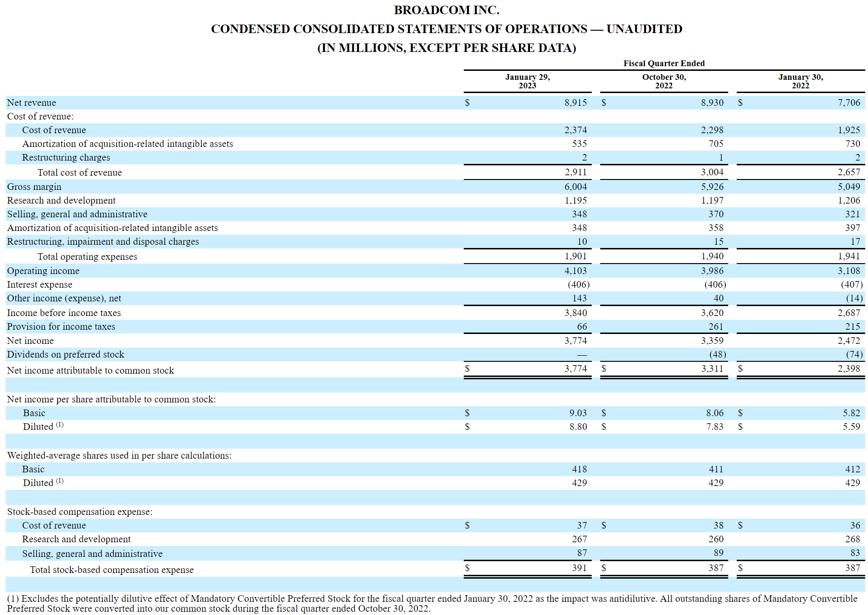Select "Total stock-based compensation expense" label
The image size is (868, 615).
point(111,570)
